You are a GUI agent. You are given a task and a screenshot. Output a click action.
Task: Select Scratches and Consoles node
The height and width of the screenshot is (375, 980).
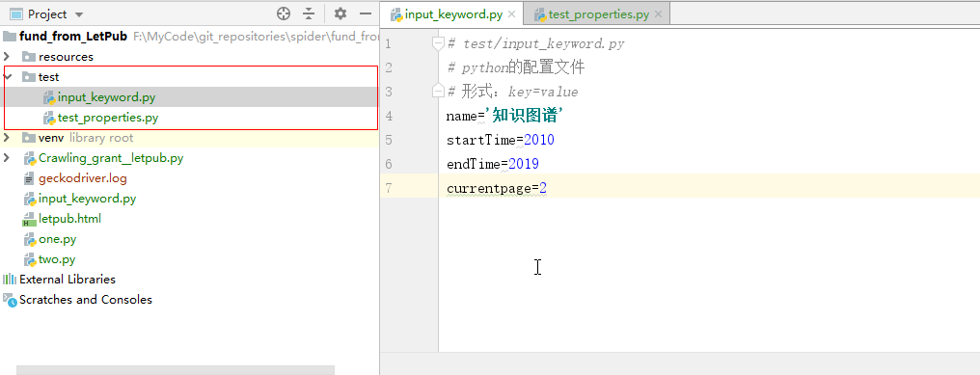(86, 300)
